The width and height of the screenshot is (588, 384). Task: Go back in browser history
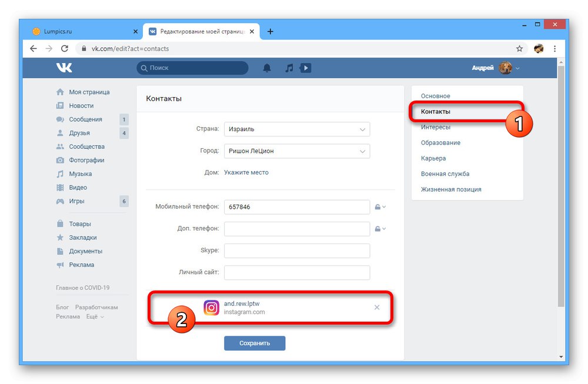point(34,48)
